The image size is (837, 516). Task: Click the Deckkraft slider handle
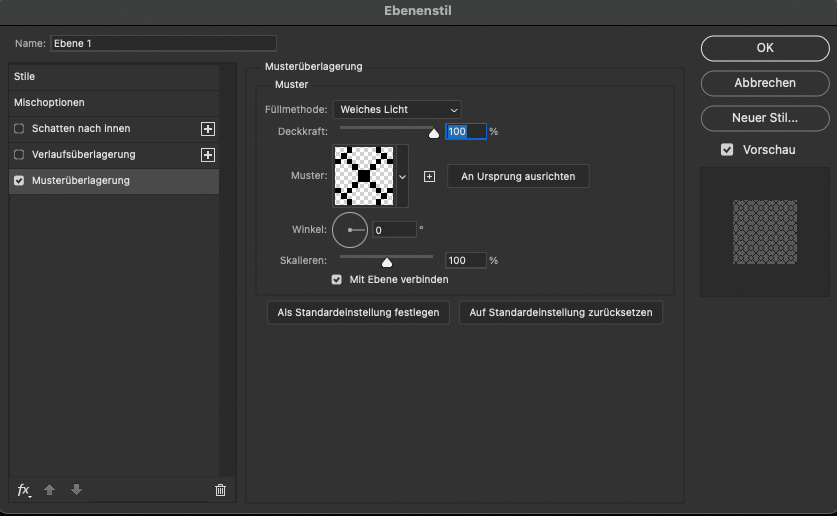point(434,133)
